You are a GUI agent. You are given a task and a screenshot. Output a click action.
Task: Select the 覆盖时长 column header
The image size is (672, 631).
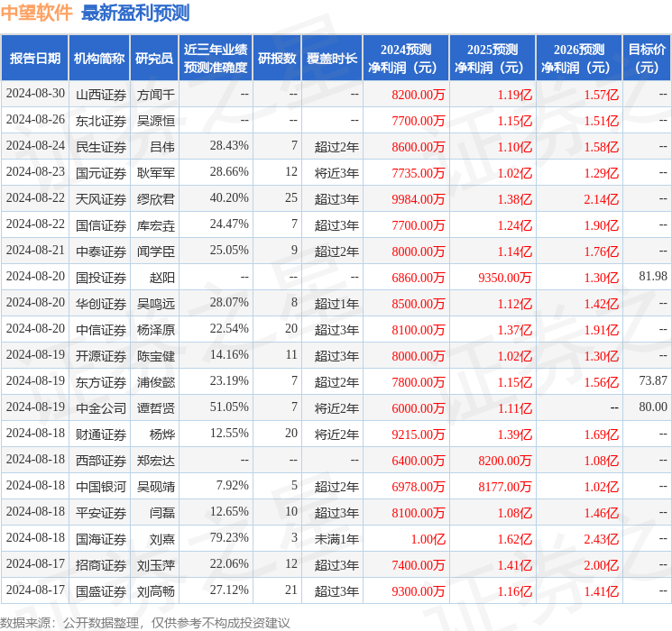pyautogui.click(x=332, y=59)
